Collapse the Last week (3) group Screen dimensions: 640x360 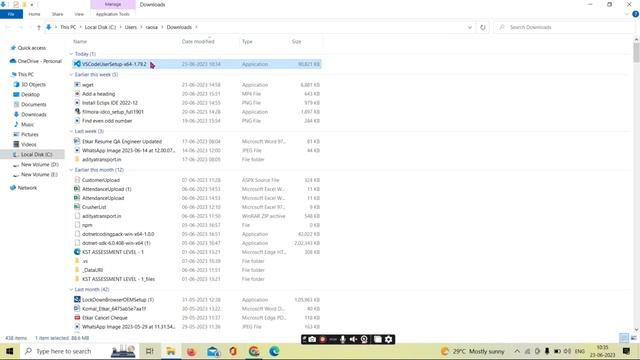point(71,131)
